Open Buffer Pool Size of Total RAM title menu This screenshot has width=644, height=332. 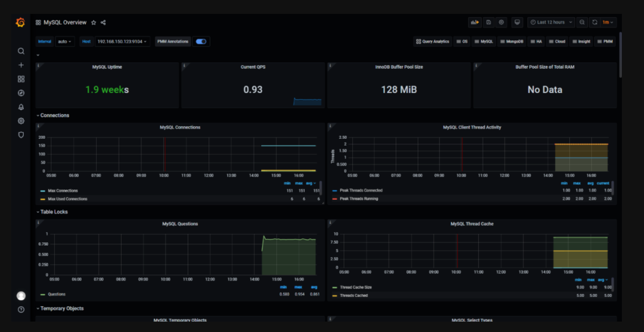(x=545, y=67)
